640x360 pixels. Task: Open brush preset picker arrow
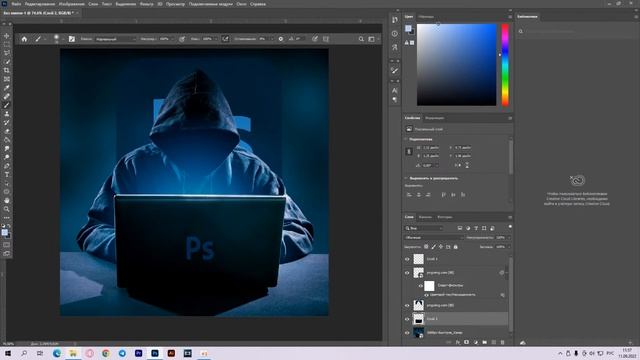coord(62,39)
